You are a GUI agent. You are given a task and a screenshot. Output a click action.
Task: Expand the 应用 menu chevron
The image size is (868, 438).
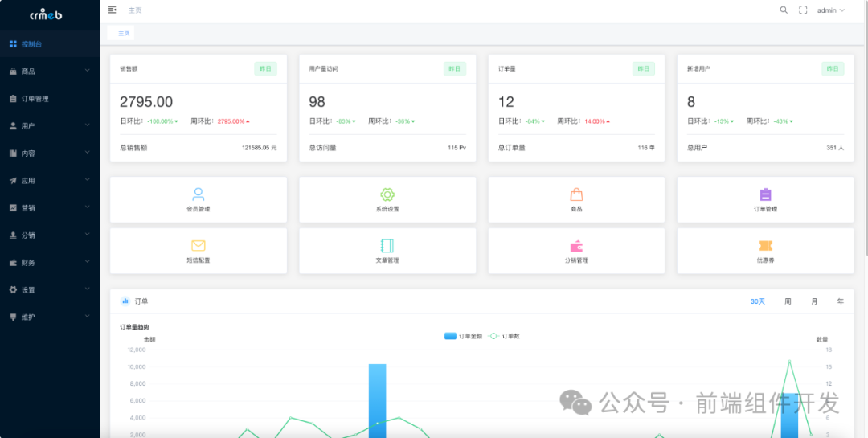[87, 180]
